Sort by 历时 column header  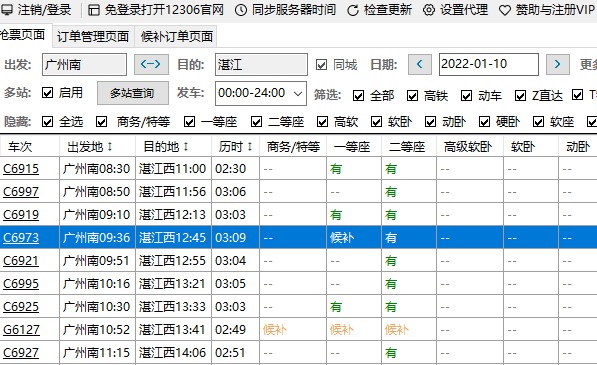(x=235, y=147)
